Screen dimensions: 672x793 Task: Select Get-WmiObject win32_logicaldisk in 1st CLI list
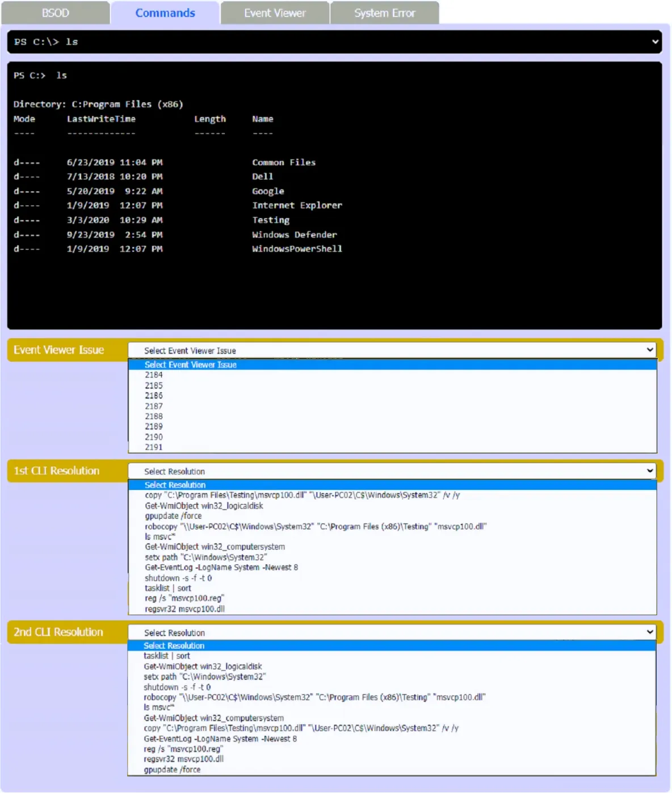click(x=392, y=506)
